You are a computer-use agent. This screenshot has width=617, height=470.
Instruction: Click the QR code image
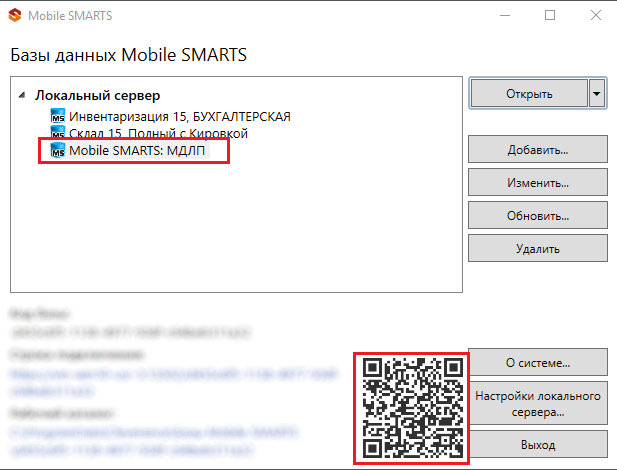click(x=412, y=408)
